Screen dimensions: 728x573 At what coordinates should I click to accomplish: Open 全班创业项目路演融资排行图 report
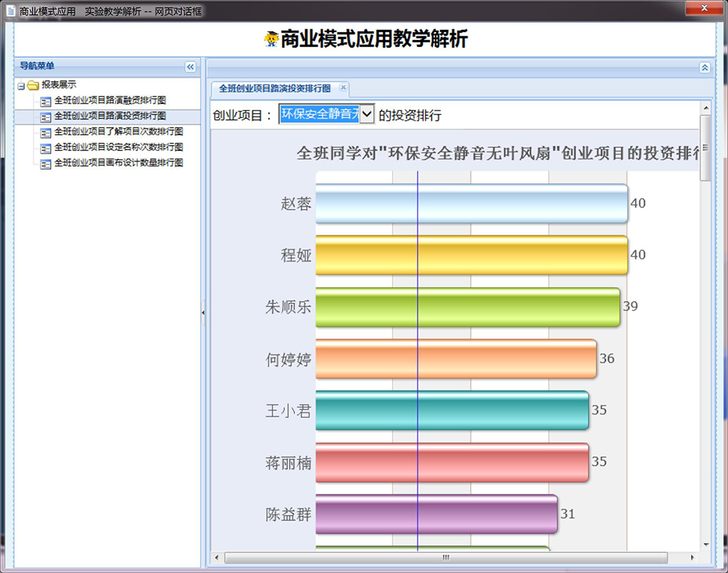coord(109,100)
